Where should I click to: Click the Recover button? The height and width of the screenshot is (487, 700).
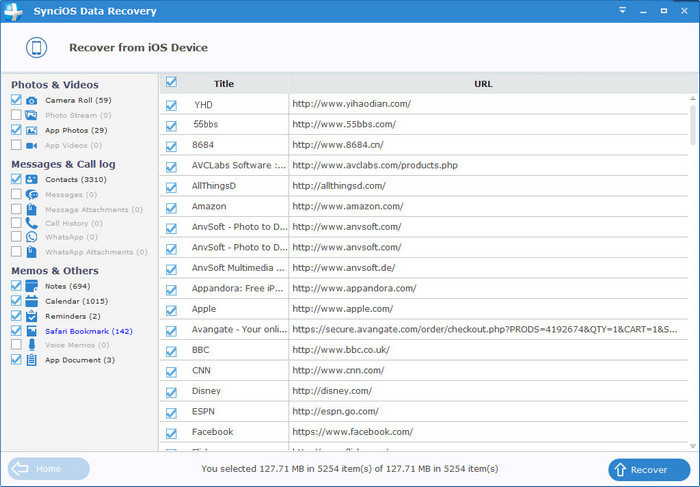649,470
